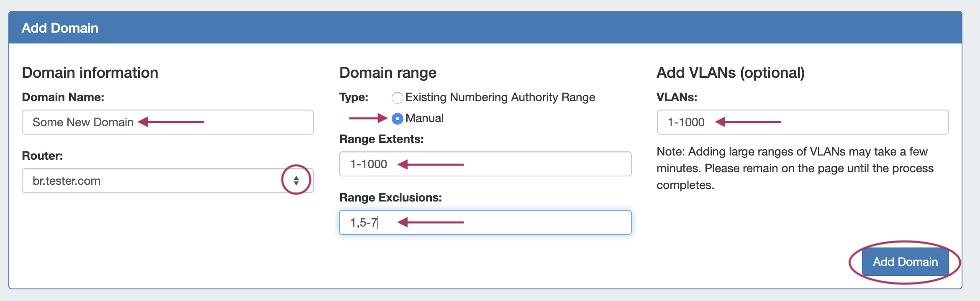Click the Domain Name text field
Screen dimensions: 980x301
(167, 122)
